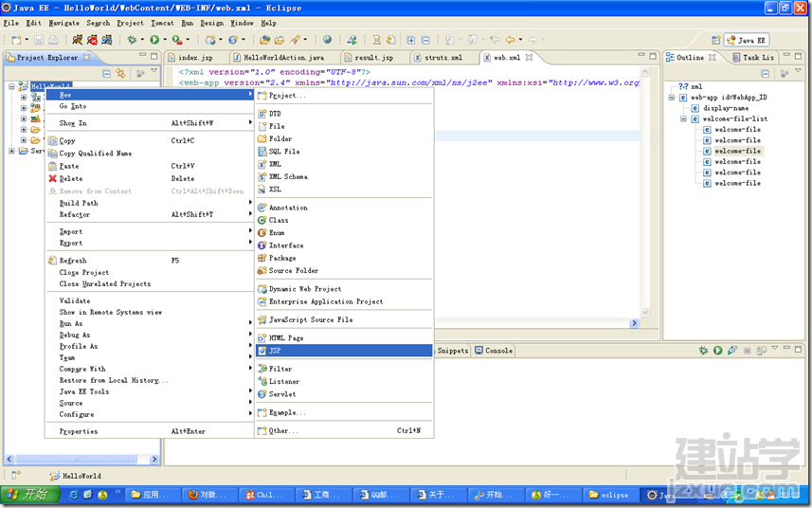Viewport: 812px width, 508px height.
Task: Select JSP in the New submenu
Action: click(344, 351)
